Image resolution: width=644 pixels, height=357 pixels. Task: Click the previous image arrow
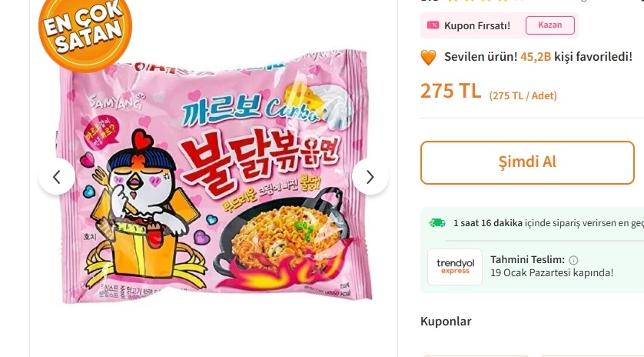(57, 177)
